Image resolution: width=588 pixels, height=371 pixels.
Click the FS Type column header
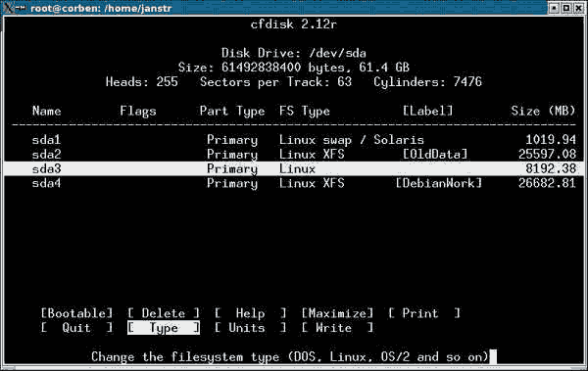point(305,111)
